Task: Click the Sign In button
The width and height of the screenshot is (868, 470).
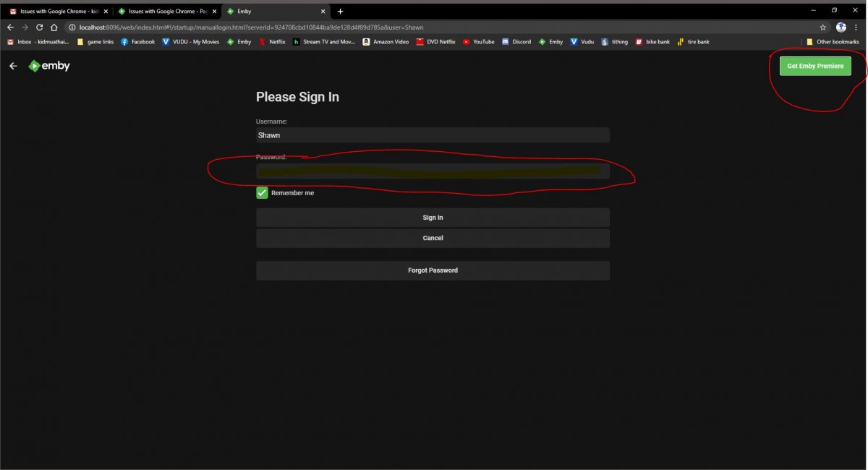Action: point(433,218)
